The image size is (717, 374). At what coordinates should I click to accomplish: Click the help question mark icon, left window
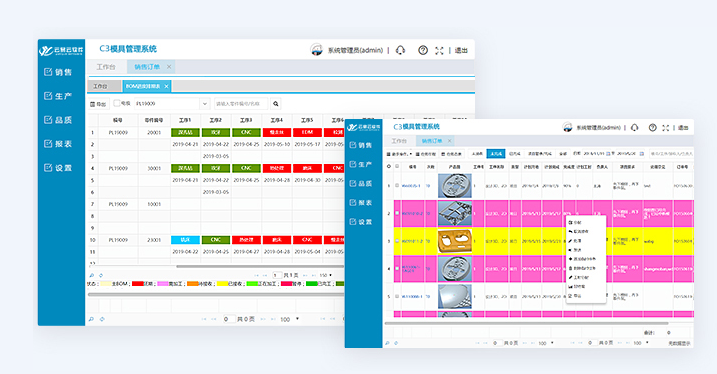click(x=423, y=50)
